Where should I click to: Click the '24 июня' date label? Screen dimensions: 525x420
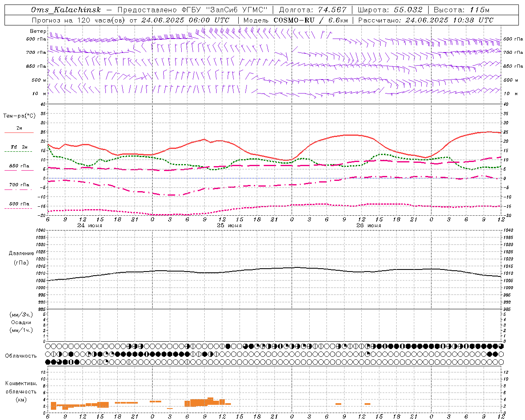click(90, 226)
